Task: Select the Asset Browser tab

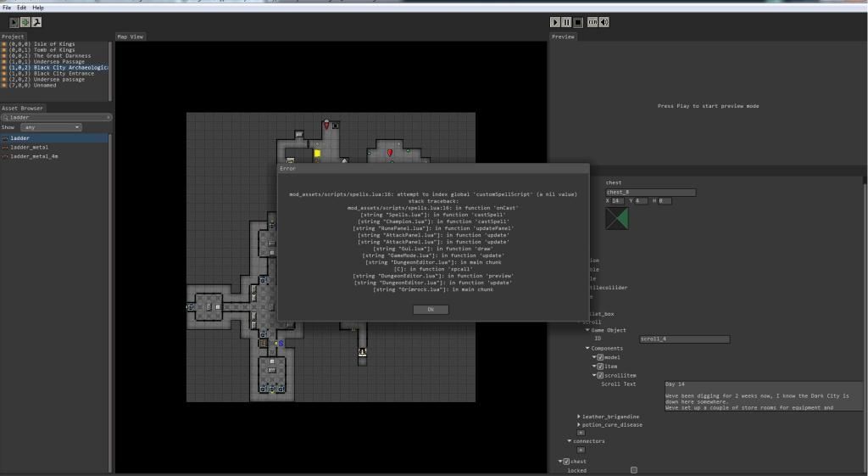Action: (x=22, y=108)
